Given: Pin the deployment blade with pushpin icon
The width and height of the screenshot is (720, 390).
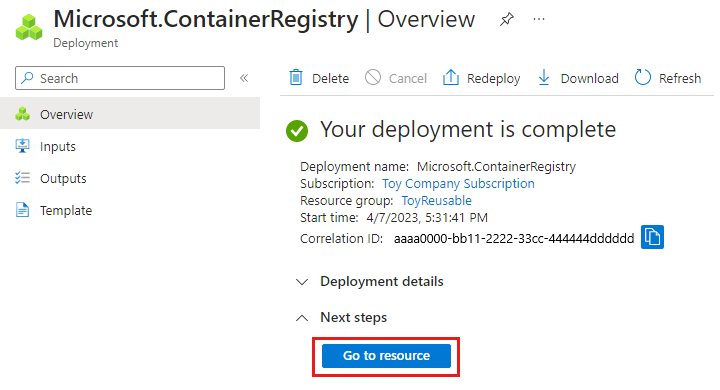Looking at the screenshot, I should (506, 19).
